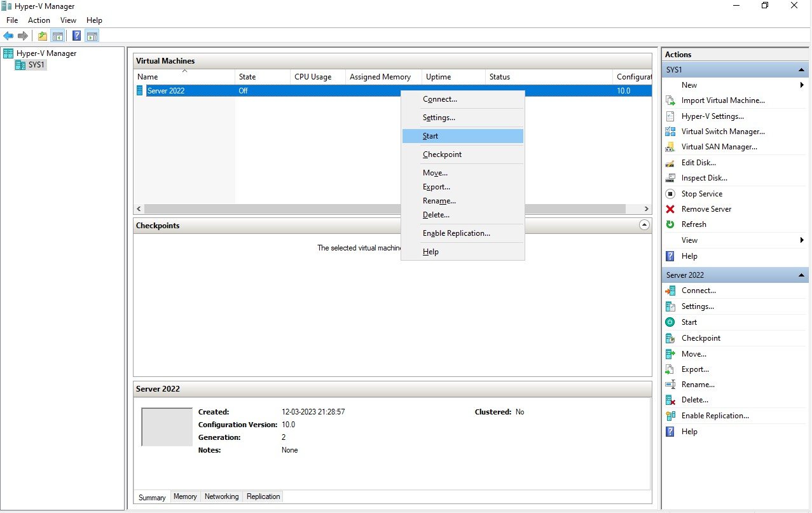Screen dimensions: 812x513
Task: Sort by the State column header
Action: [263, 77]
